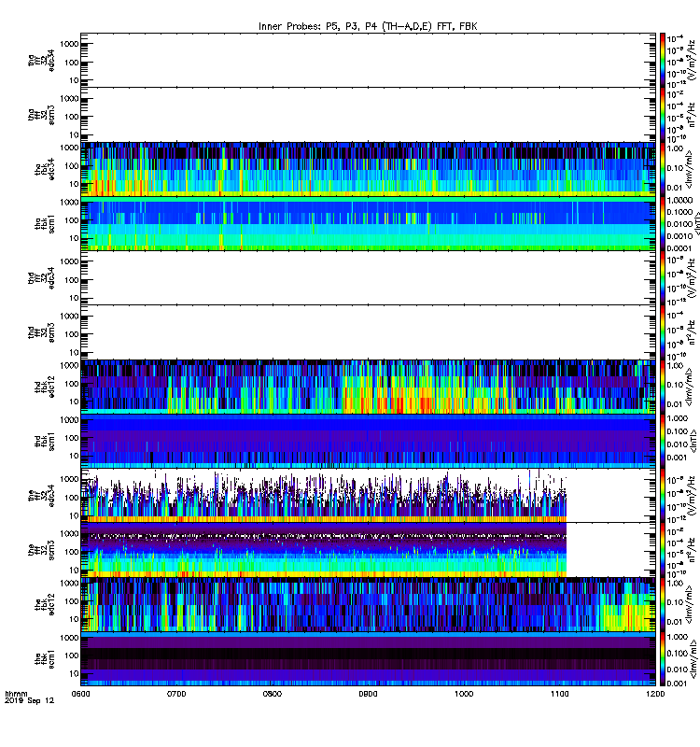Click the '0900' time axis label
This screenshot has height=747, width=700.
(368, 694)
